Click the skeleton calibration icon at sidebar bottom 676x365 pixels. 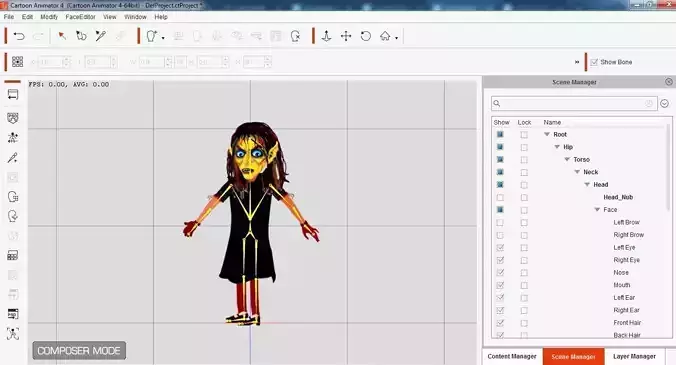pos(13,334)
